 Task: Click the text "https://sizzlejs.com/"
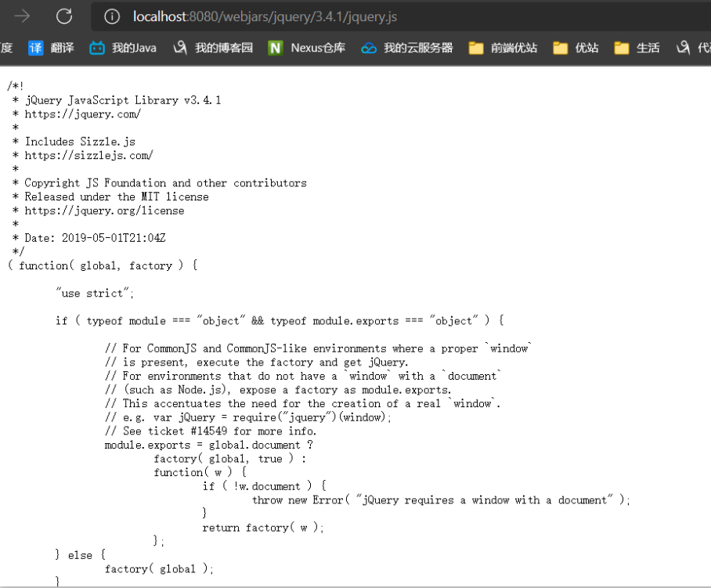click(x=89, y=156)
